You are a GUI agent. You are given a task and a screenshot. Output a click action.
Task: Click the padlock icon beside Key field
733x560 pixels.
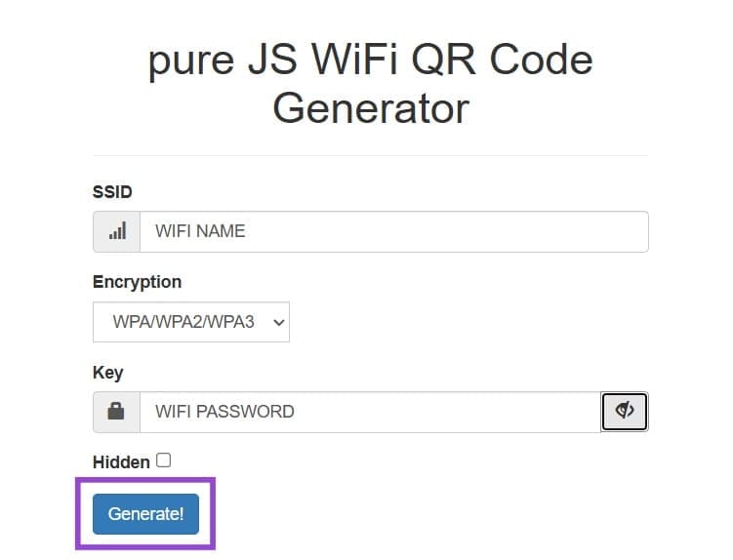tap(117, 412)
